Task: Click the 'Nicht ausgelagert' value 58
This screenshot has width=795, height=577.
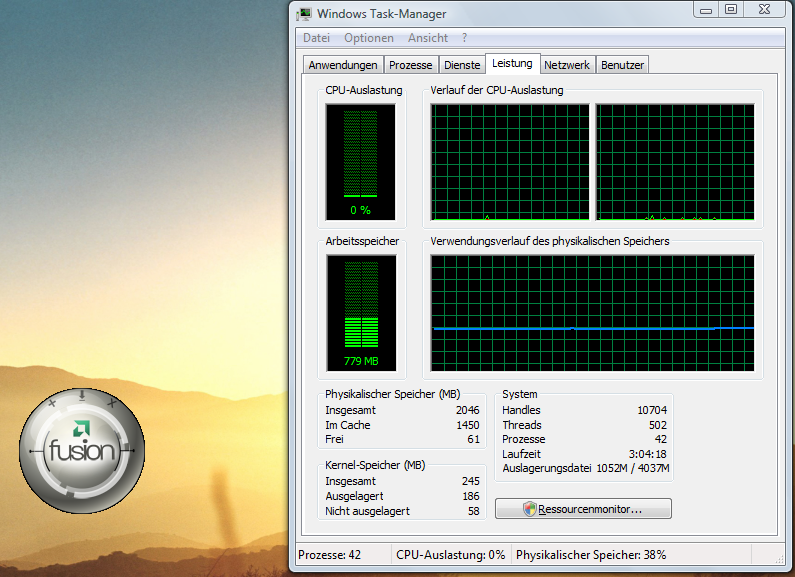Action: point(474,511)
